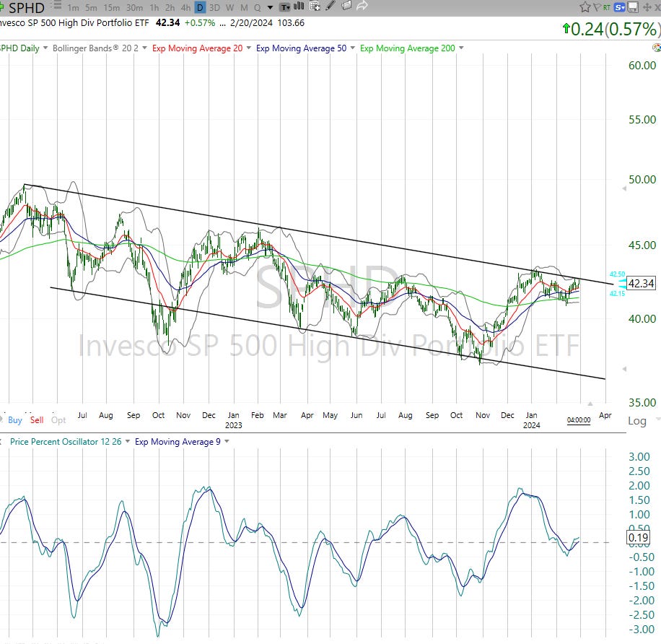Switch to the Weekly (W) timeframe
The width and height of the screenshot is (661, 644).
[x=229, y=8]
